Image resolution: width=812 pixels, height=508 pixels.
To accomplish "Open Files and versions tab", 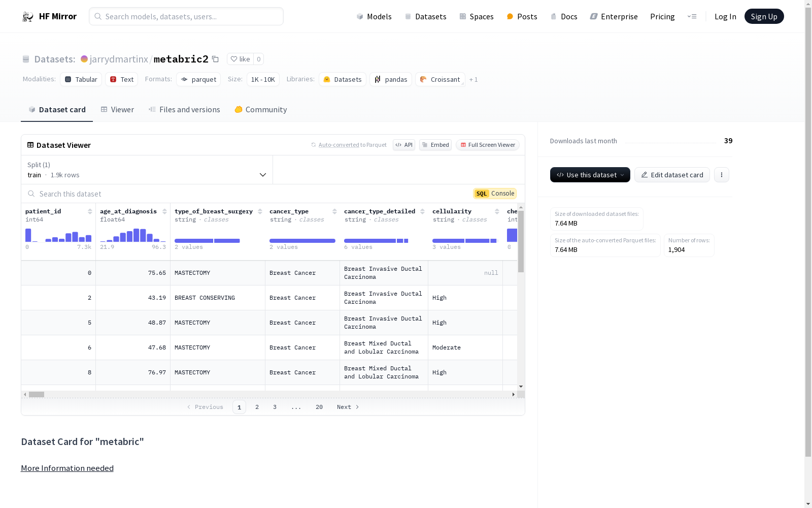I will pyautogui.click(x=184, y=110).
